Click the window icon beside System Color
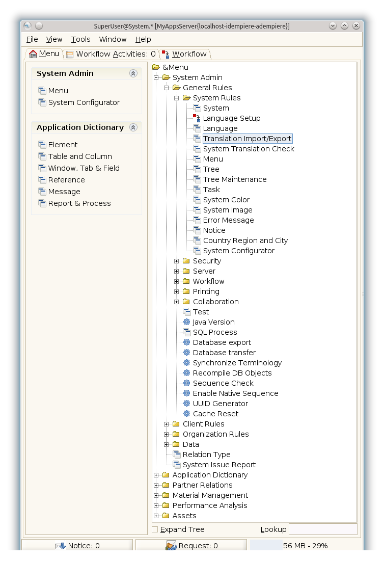This screenshot has height=588, width=384. (x=197, y=200)
